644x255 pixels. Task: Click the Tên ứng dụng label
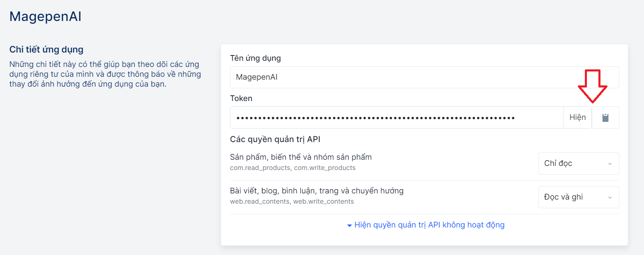point(255,58)
